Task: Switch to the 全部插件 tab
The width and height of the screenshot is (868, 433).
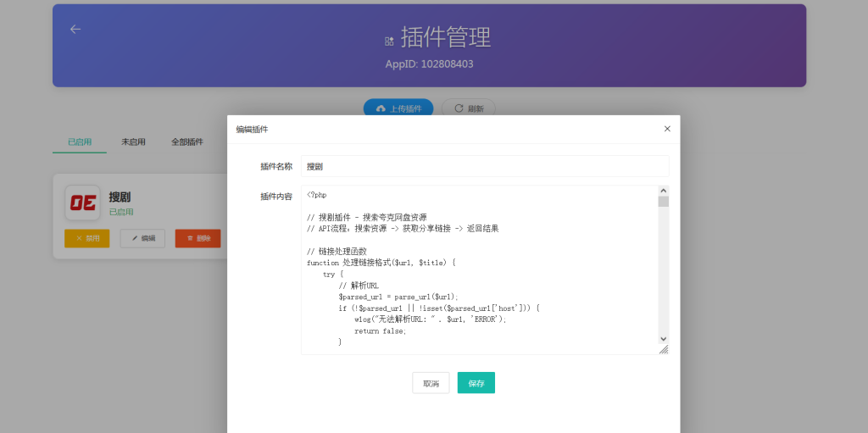Action: (187, 142)
